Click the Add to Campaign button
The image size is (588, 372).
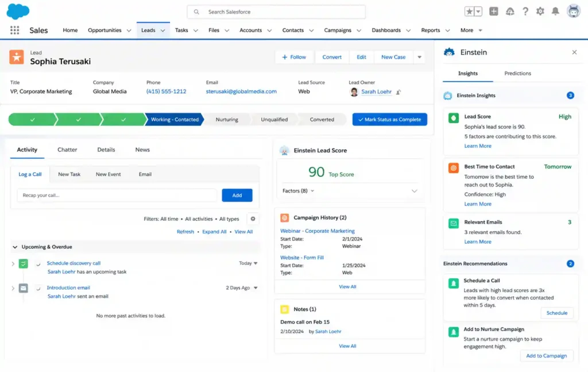coord(547,355)
